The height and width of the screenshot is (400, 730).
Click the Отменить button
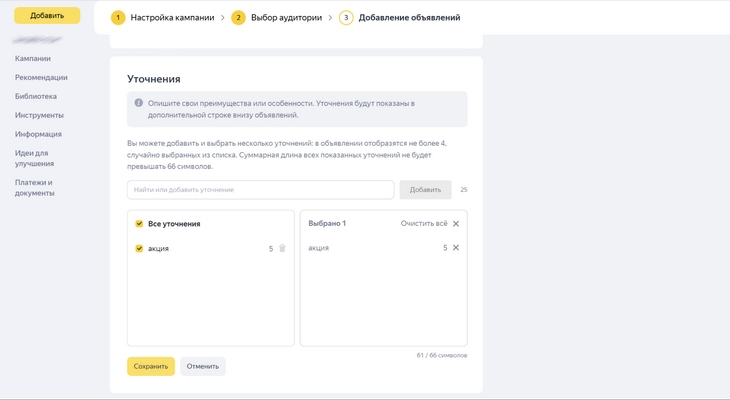[203, 367]
